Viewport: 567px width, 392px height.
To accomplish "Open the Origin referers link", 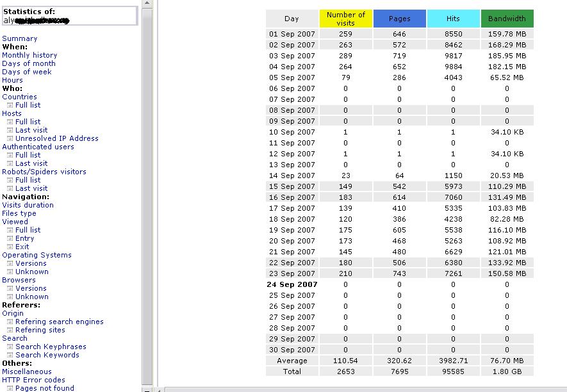I will click(13, 313).
